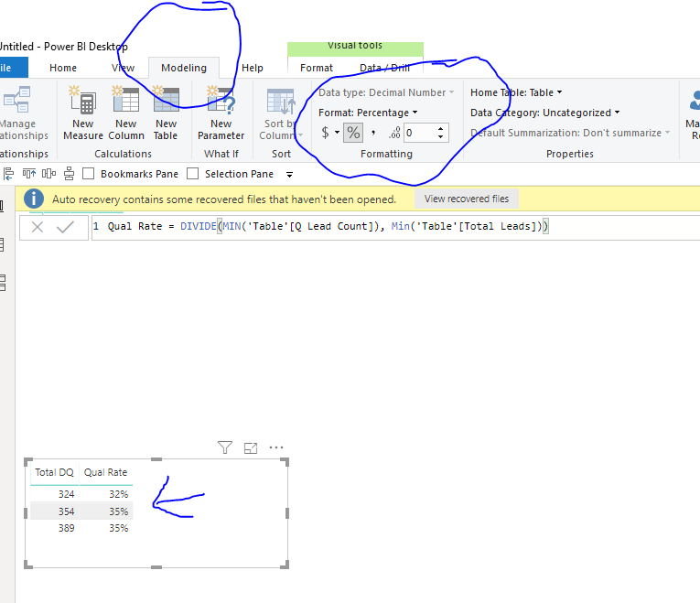This screenshot has height=603, width=700.
Task: Open the Manage Relationships tool
Action: coord(16,99)
